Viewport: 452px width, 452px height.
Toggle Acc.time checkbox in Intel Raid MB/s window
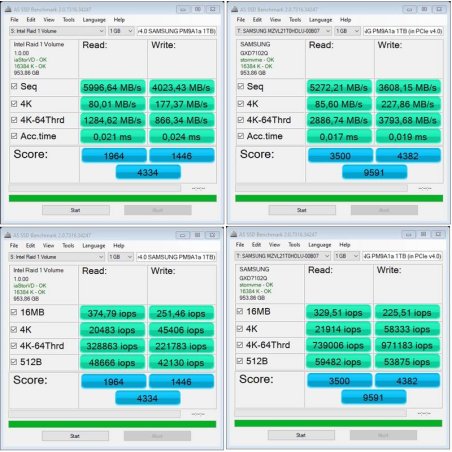point(14,136)
